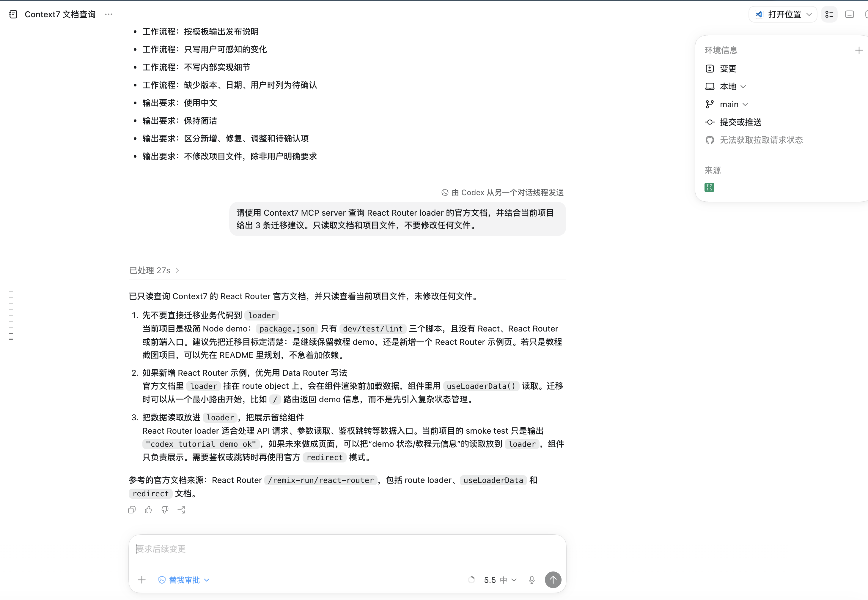Click the dev/test/lint inline code
This screenshot has width=868, height=600.
pyautogui.click(x=373, y=329)
